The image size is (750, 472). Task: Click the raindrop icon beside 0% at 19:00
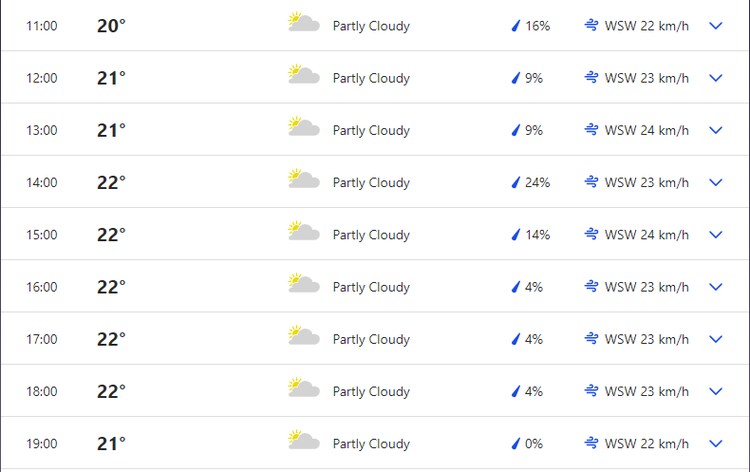coord(516,444)
